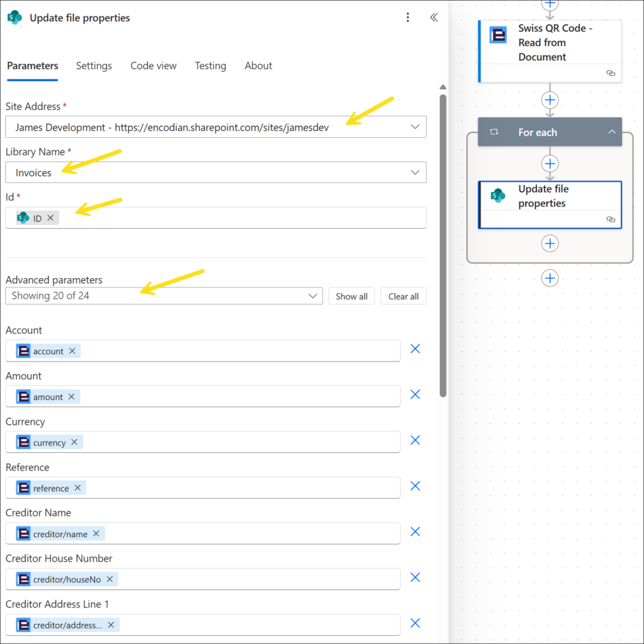644x644 pixels.
Task: Click the plus icon below For each loop
Action: tap(550, 278)
